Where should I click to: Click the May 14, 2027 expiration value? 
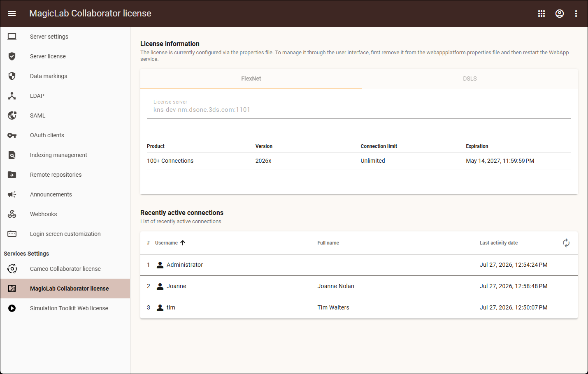pyautogui.click(x=500, y=161)
